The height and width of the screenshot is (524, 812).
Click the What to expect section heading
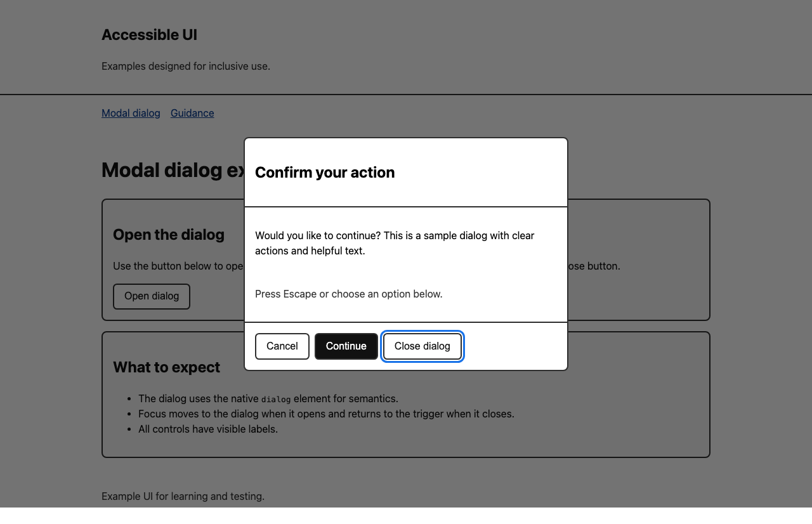pyautogui.click(x=166, y=367)
